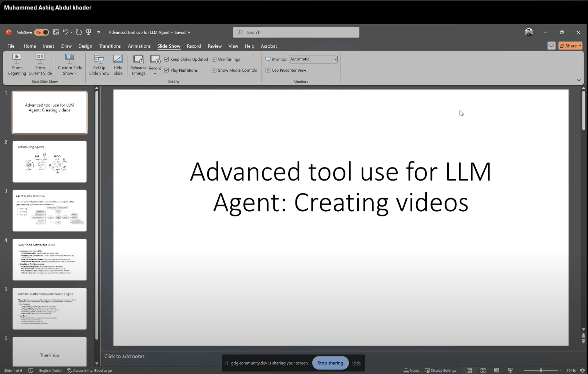This screenshot has height=374, width=588.
Task: Uncheck Play Narrations
Action: tap(166, 70)
